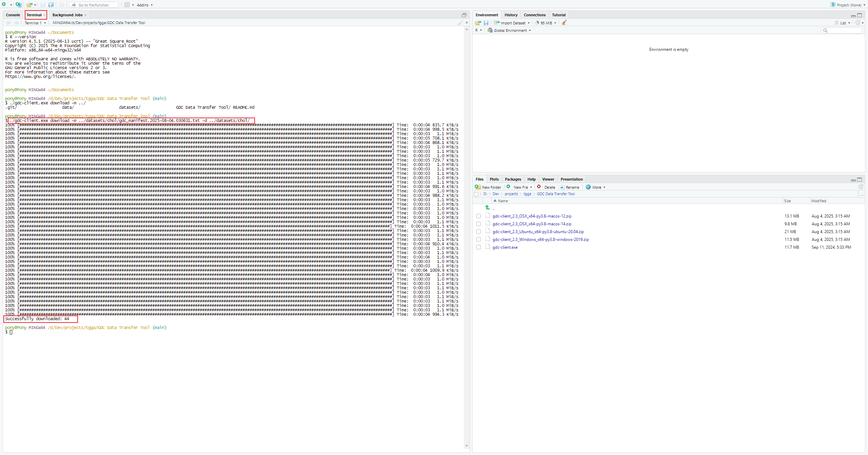Click the More gear icon in Files pane
The height and width of the screenshot is (455, 868).
tap(588, 187)
